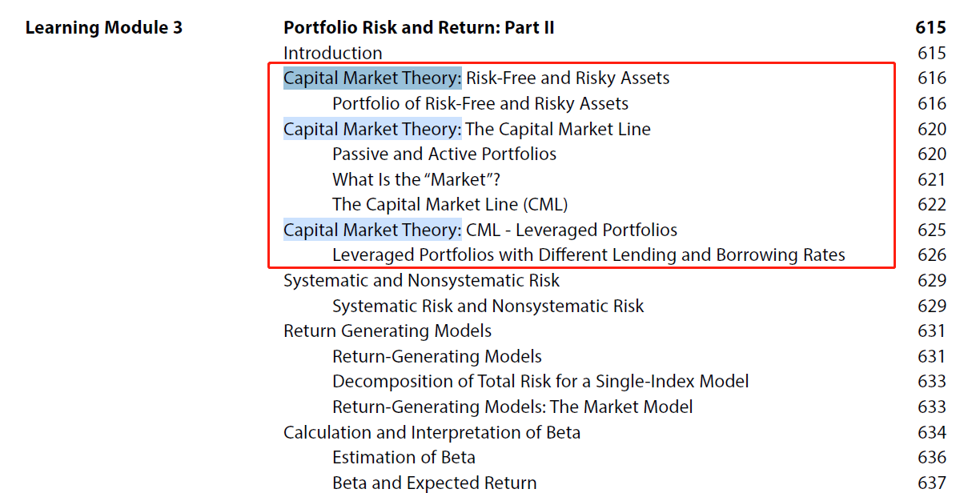Open Return Generating Models heading
The width and height of the screenshot is (980, 493).
tap(388, 331)
